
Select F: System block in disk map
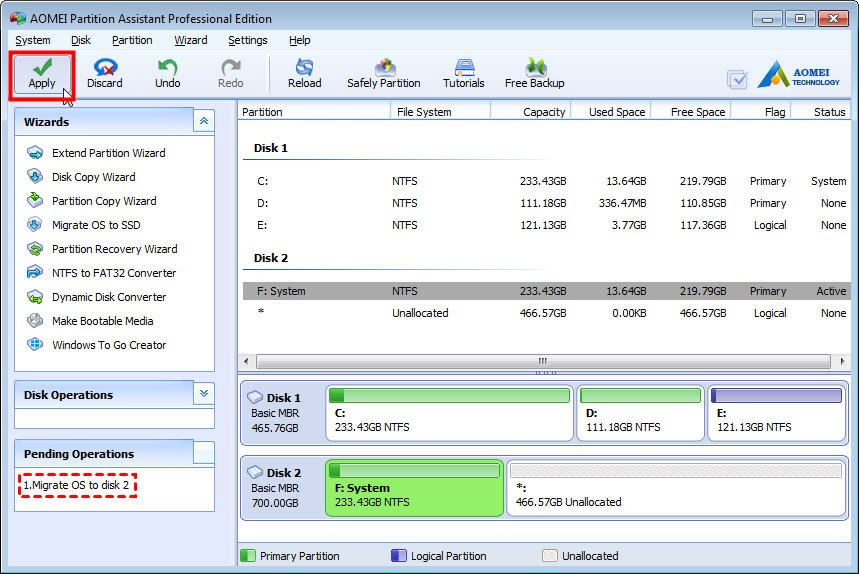pyautogui.click(x=414, y=488)
